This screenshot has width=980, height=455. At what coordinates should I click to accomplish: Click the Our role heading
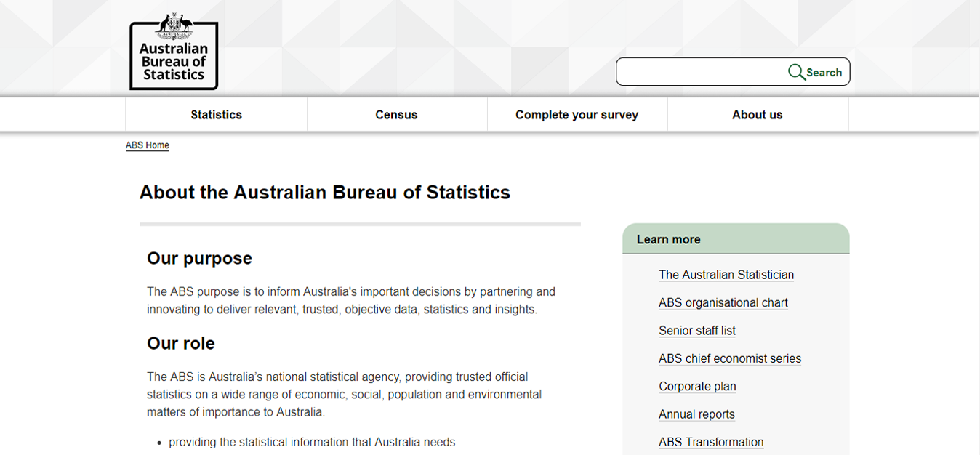pos(181,343)
